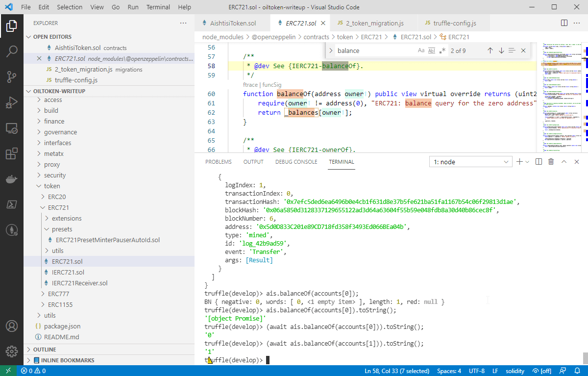Split the terminal pane
The image size is (588, 376).
539,162
